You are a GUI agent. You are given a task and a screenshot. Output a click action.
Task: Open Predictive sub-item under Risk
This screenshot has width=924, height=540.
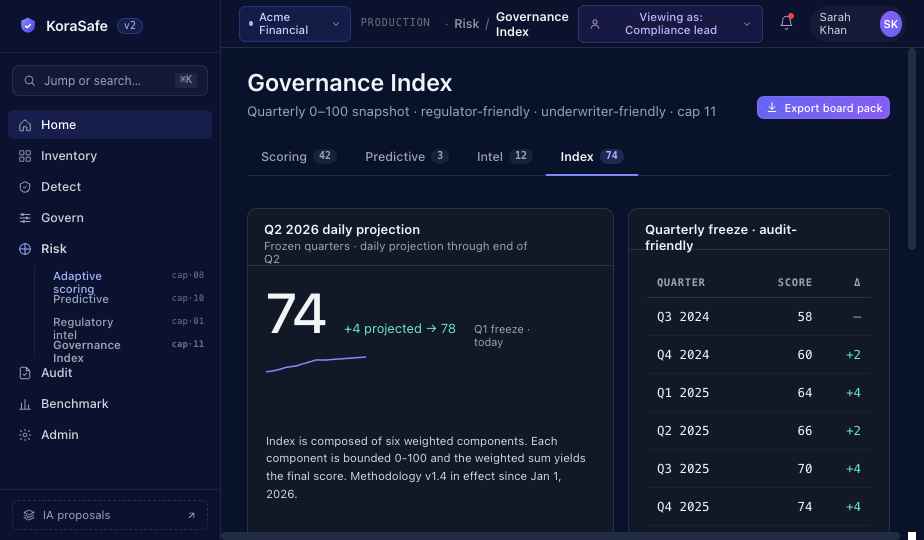click(128, 299)
